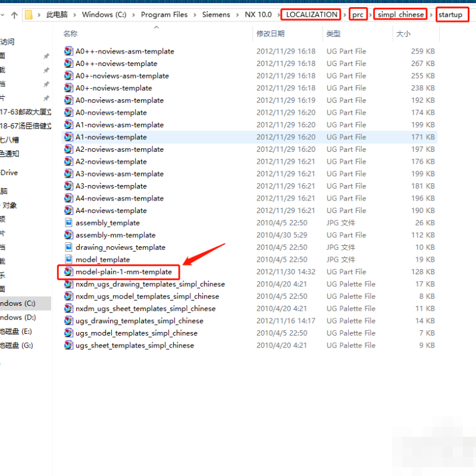Click pin icon beside first quick access item
The height and width of the screenshot is (476, 476).
click(46, 56)
